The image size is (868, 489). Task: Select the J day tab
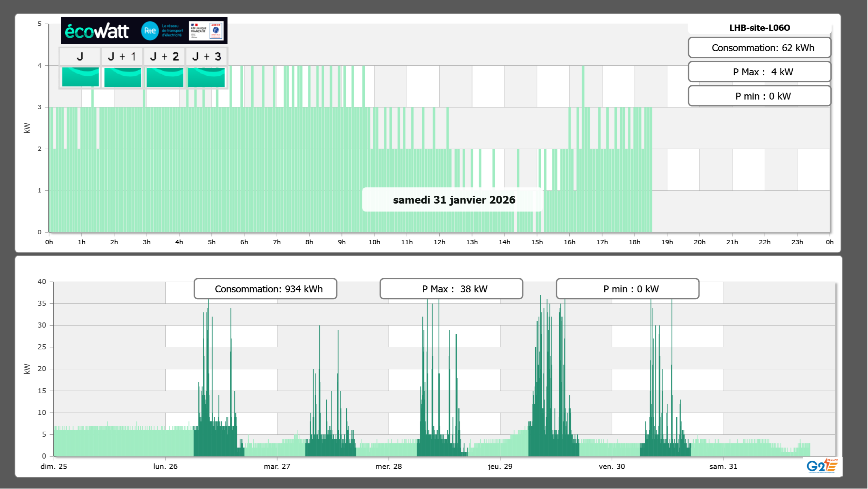coord(80,56)
